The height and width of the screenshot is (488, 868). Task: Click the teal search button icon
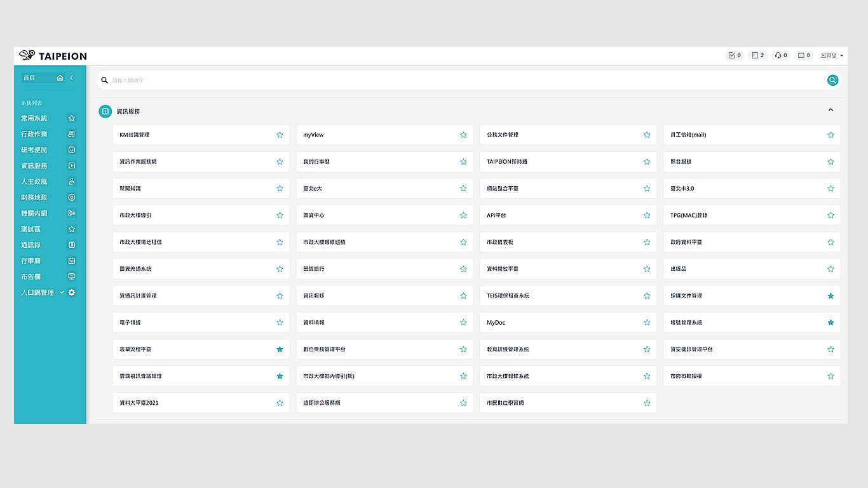(832, 80)
